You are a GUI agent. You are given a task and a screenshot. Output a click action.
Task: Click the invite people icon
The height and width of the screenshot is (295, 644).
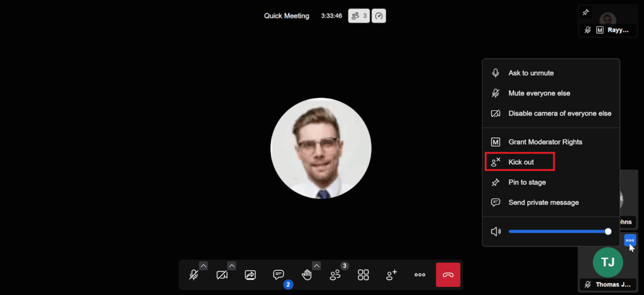click(392, 275)
